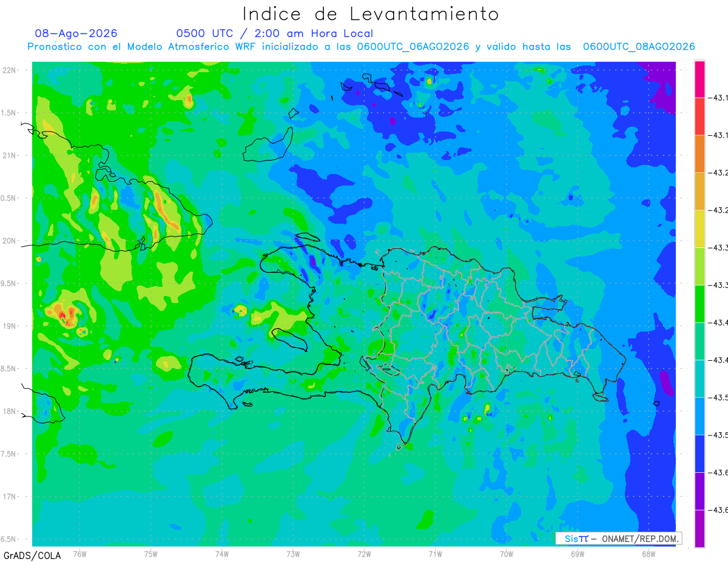Click the "74W" longitude label
Image resolution: width=728 pixels, height=562 pixels.
click(222, 554)
